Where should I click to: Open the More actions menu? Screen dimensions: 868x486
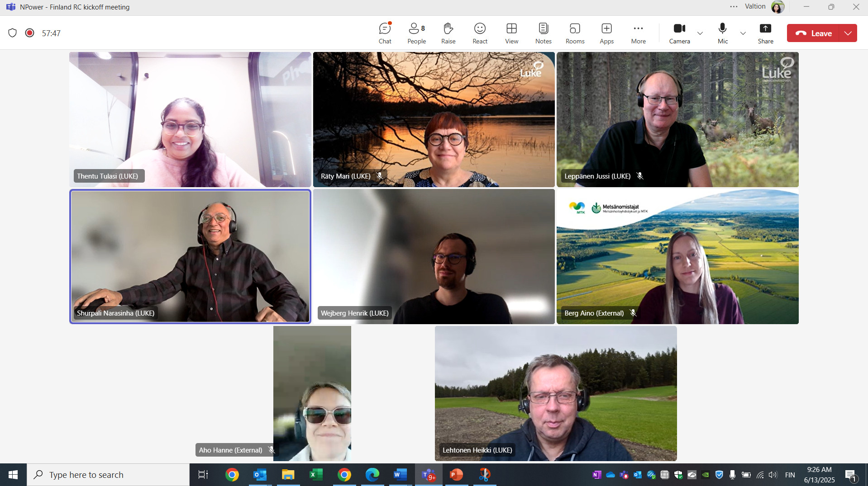pos(638,33)
